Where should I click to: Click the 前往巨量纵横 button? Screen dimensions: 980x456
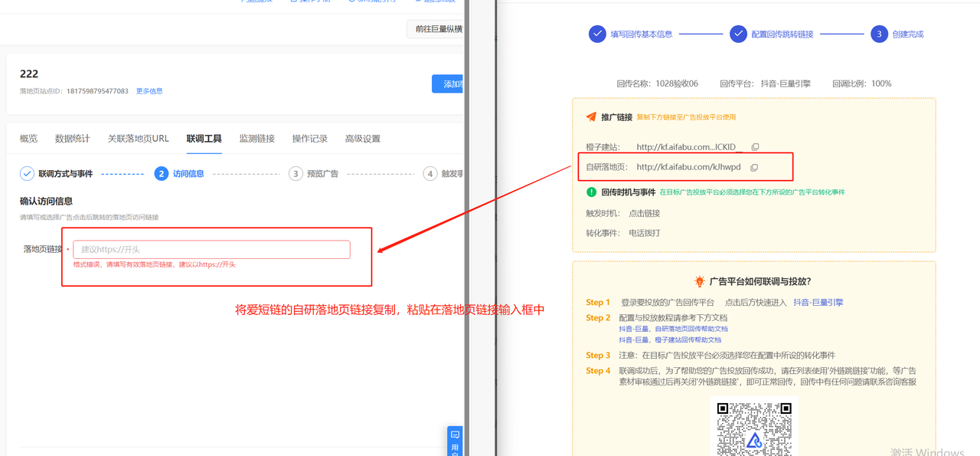(438, 29)
